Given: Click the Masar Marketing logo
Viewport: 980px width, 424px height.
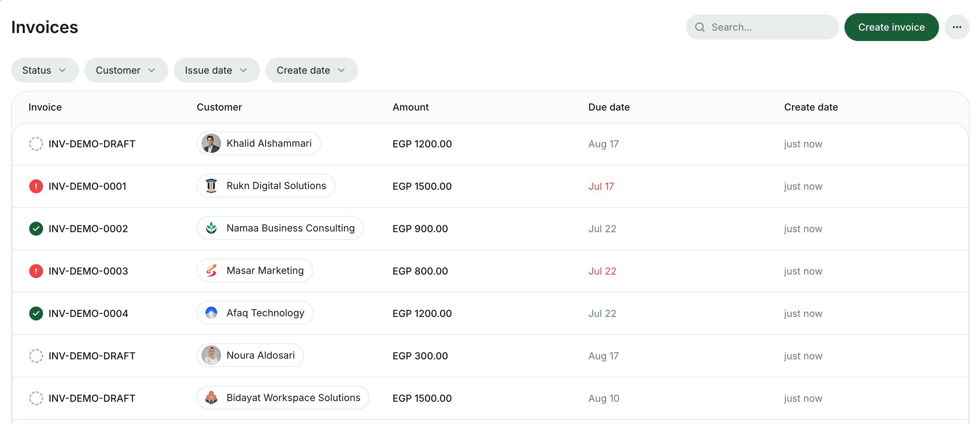Looking at the screenshot, I should click(x=211, y=270).
